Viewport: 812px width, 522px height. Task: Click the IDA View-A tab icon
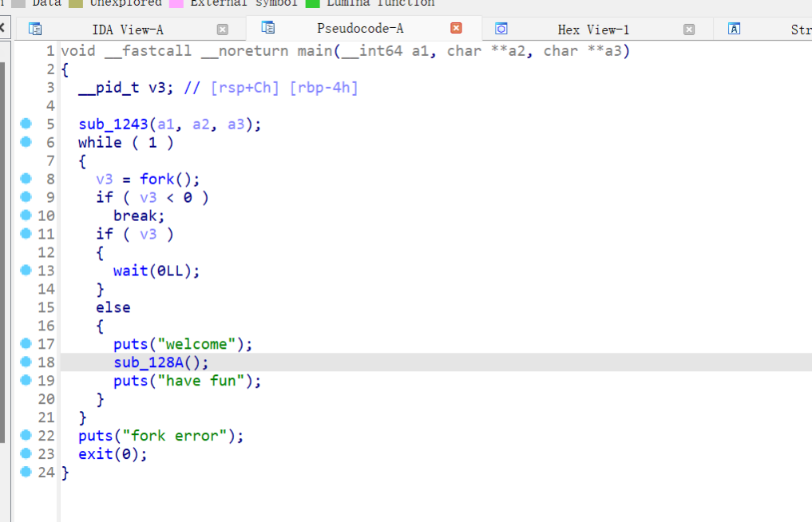click(x=35, y=30)
